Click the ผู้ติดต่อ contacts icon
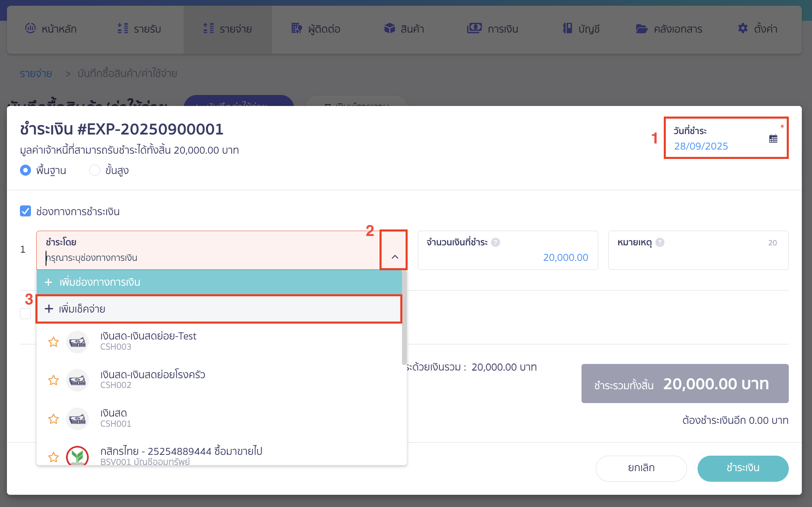This screenshot has width=812, height=507. coord(296,29)
